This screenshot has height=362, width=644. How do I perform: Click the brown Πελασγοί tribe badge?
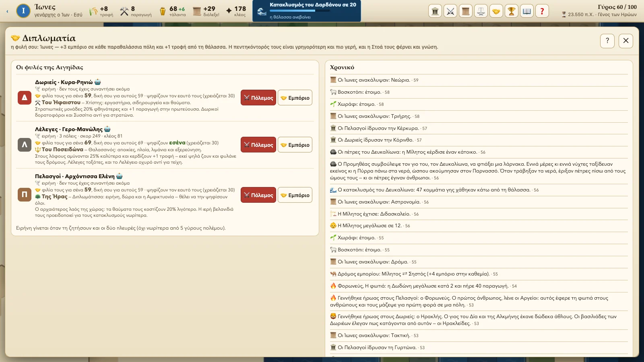click(x=25, y=195)
